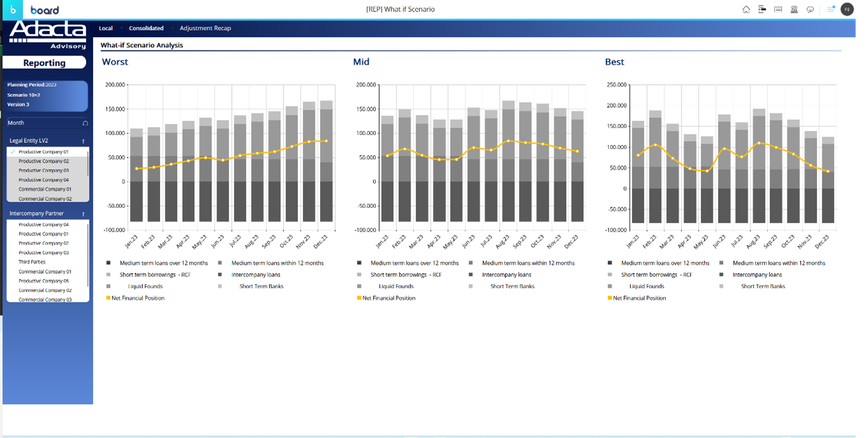Select Third Parties in Intercompany Partner
The width and height of the screenshot is (868, 438).
click(x=32, y=262)
